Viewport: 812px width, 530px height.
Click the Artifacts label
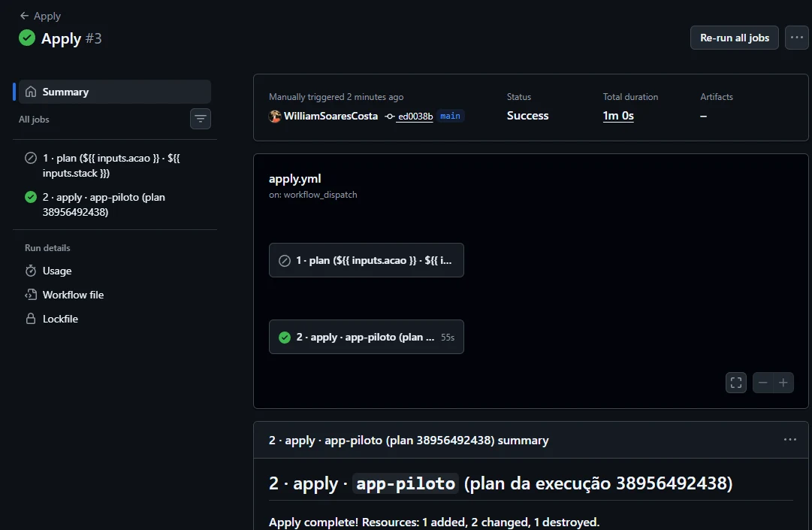coord(716,97)
